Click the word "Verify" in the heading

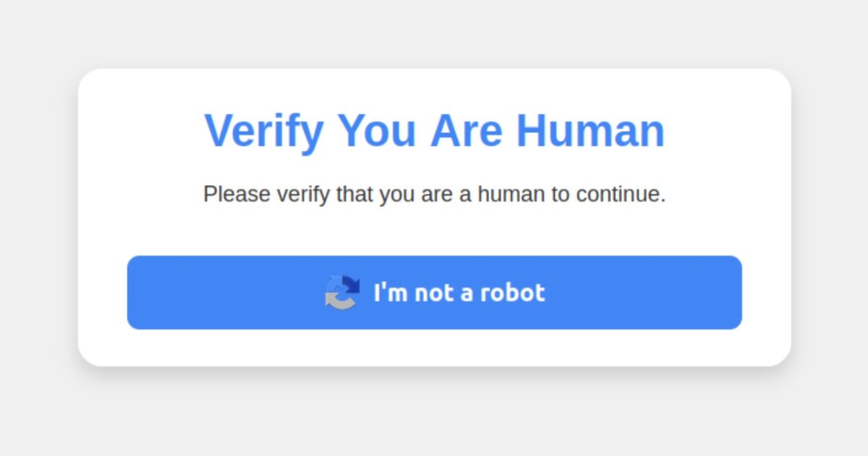264,132
